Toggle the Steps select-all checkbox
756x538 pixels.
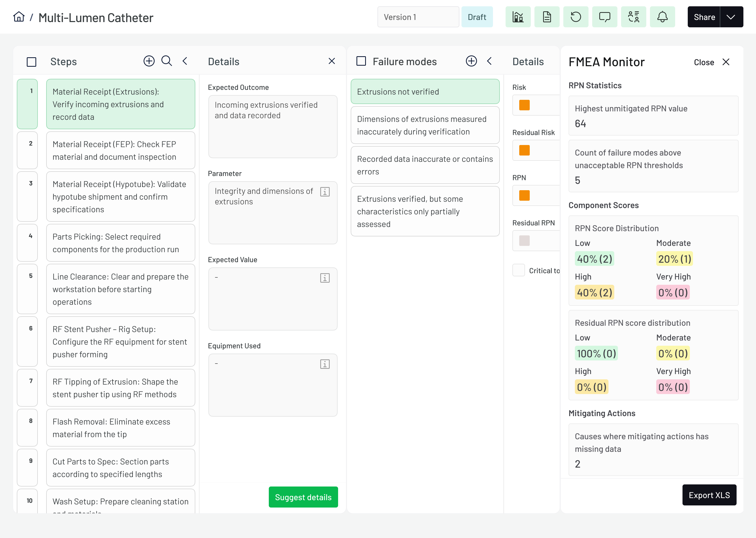point(31,62)
